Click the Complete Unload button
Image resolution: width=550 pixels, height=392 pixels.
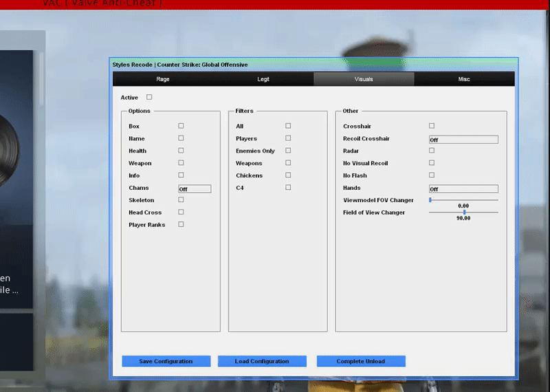(x=361, y=361)
